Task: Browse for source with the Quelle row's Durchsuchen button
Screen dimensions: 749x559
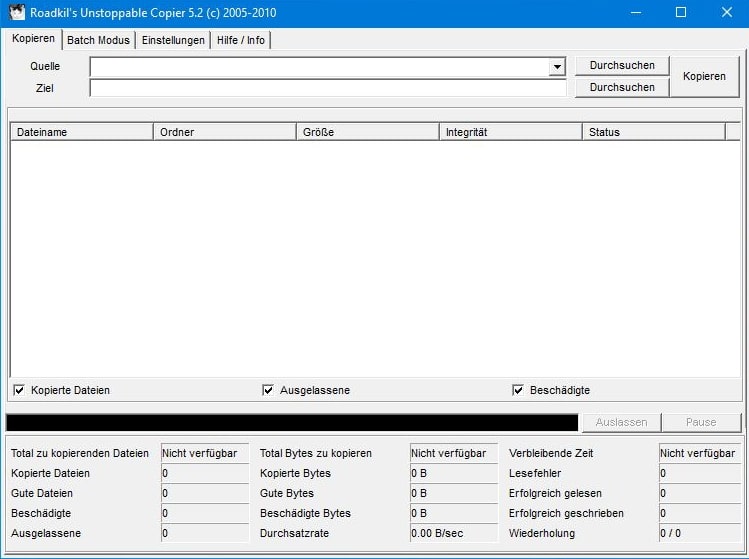Action: (622, 65)
